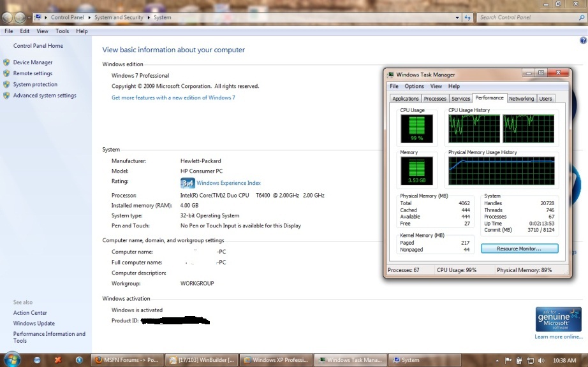Open recent pages dropdown beside nav arrows
This screenshot has height=367, width=588.
tap(29, 18)
